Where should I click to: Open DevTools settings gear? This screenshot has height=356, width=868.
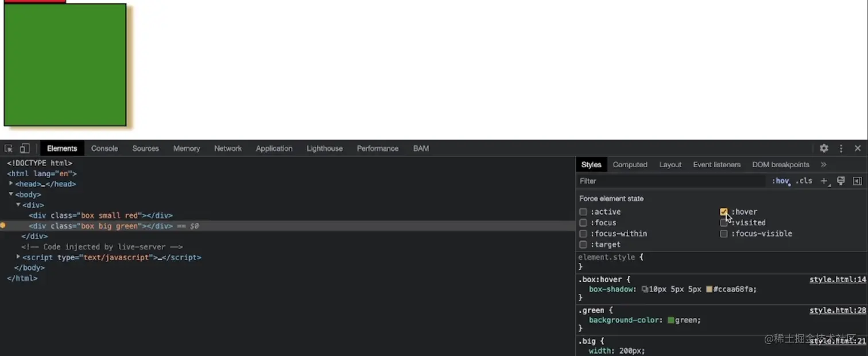(x=824, y=148)
